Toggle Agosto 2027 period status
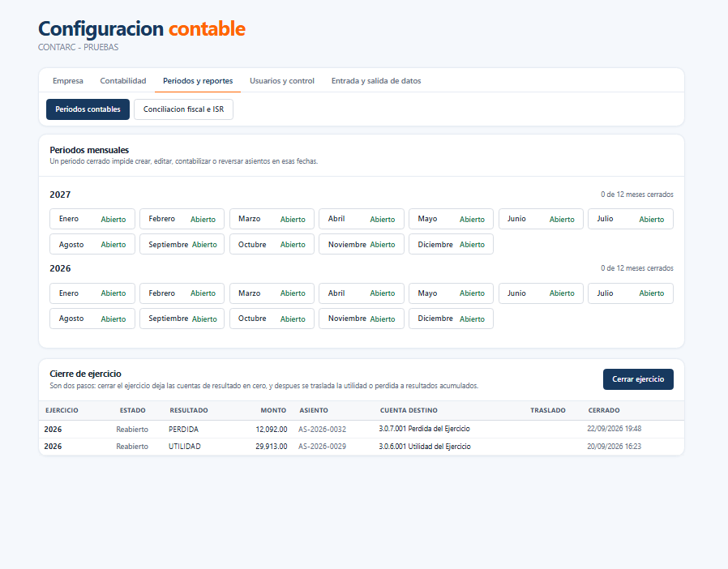 coord(92,244)
